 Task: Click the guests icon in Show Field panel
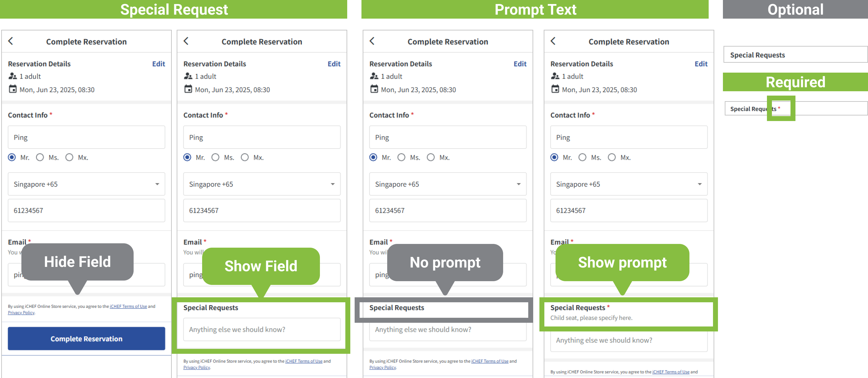[x=188, y=76]
